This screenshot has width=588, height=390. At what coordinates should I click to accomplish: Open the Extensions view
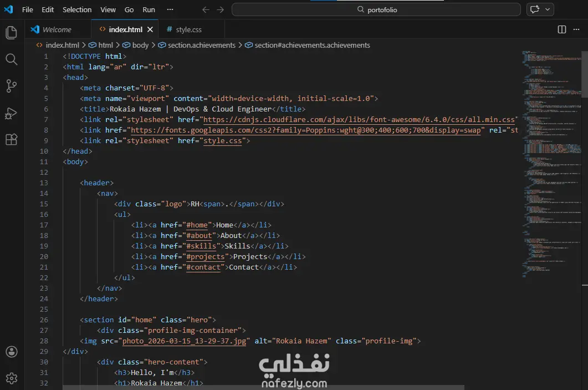pyautogui.click(x=11, y=140)
